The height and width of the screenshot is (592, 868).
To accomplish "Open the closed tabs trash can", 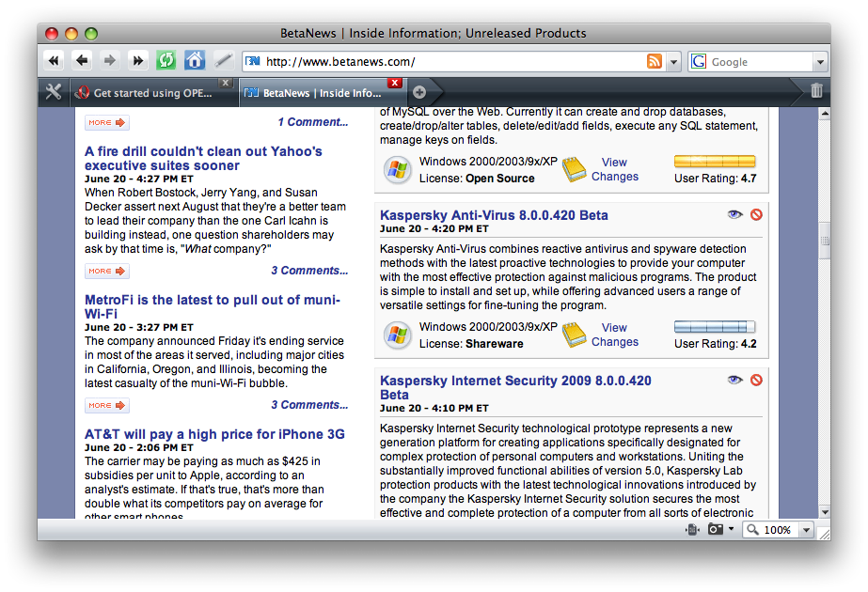I will pos(816,91).
